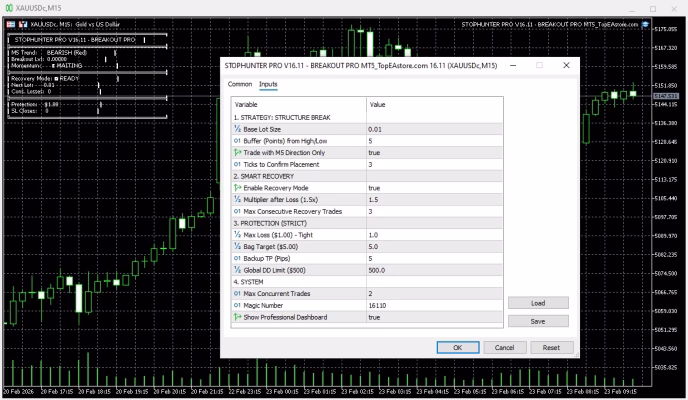
Task: Click the 'Protection: $1.00' dashboard line
Action: [x=35, y=104]
